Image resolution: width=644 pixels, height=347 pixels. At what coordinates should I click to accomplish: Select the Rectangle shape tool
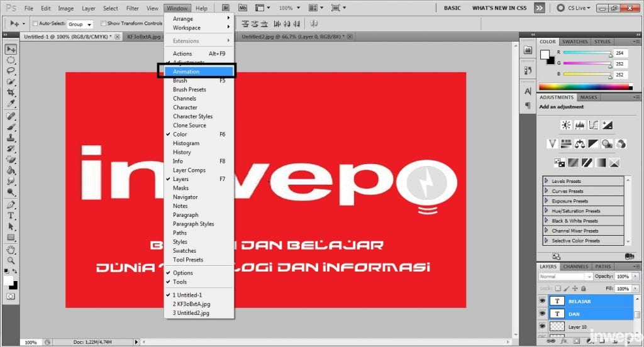[x=11, y=238]
